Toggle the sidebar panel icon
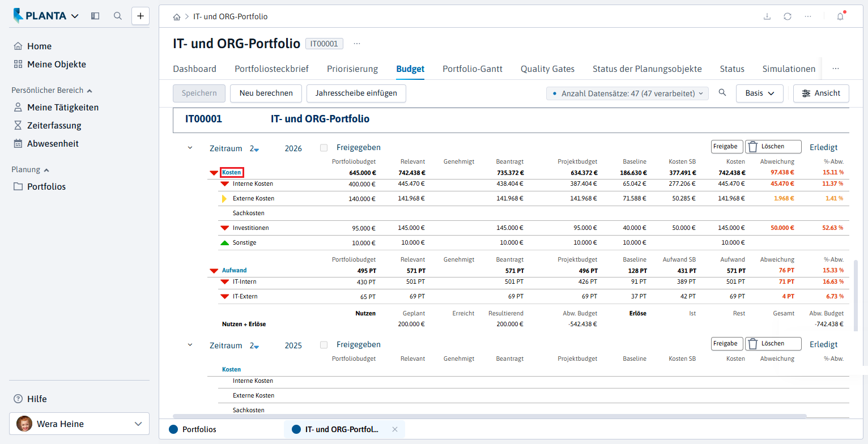The image size is (868, 444). tap(95, 16)
